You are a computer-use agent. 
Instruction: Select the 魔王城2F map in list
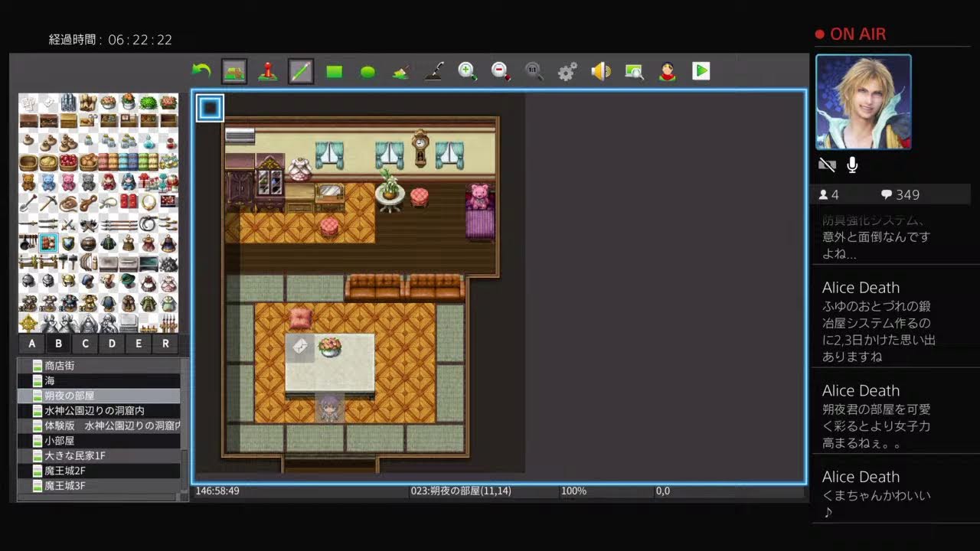[x=65, y=471]
